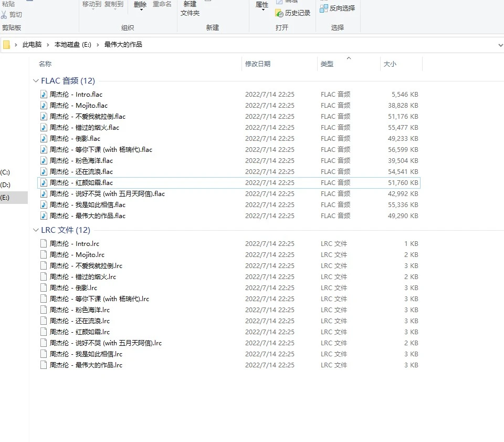This screenshot has width=504, height=442.
Task: Sort by the 类型 column header
Action: pyautogui.click(x=327, y=64)
